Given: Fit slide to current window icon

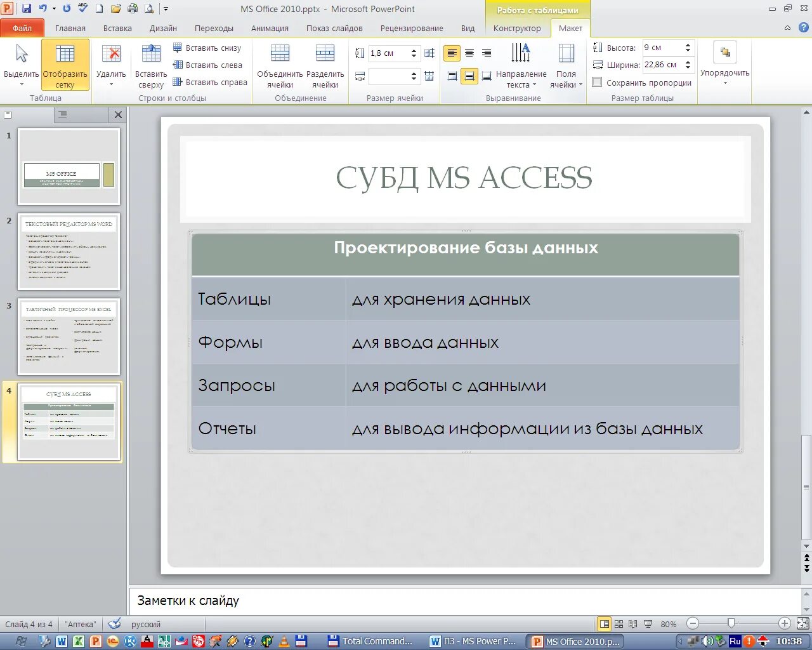Looking at the screenshot, I should pos(803,624).
